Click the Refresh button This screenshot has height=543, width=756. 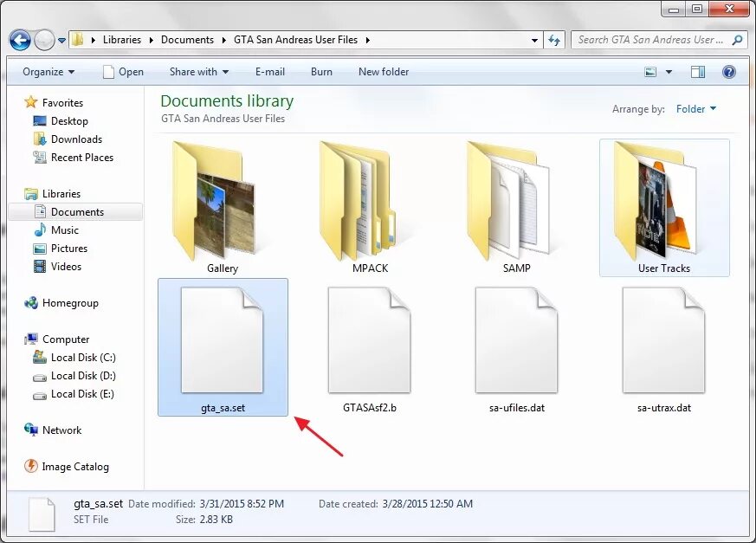pos(554,40)
